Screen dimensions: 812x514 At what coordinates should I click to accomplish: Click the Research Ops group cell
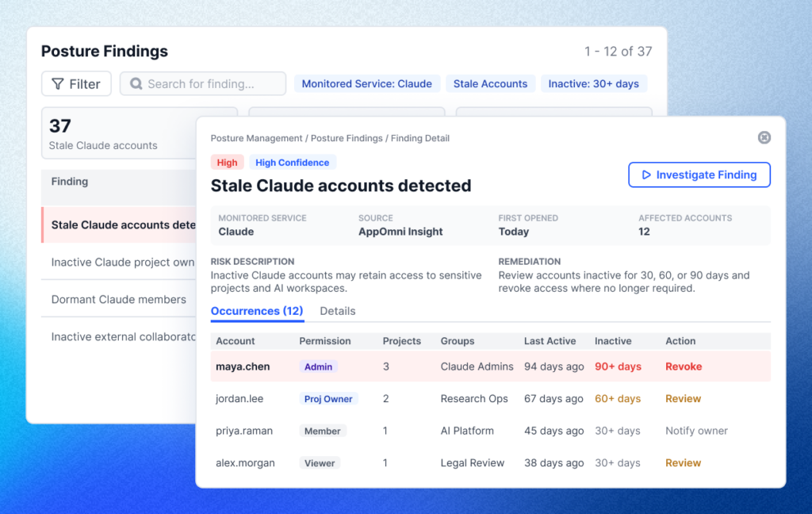tap(474, 398)
